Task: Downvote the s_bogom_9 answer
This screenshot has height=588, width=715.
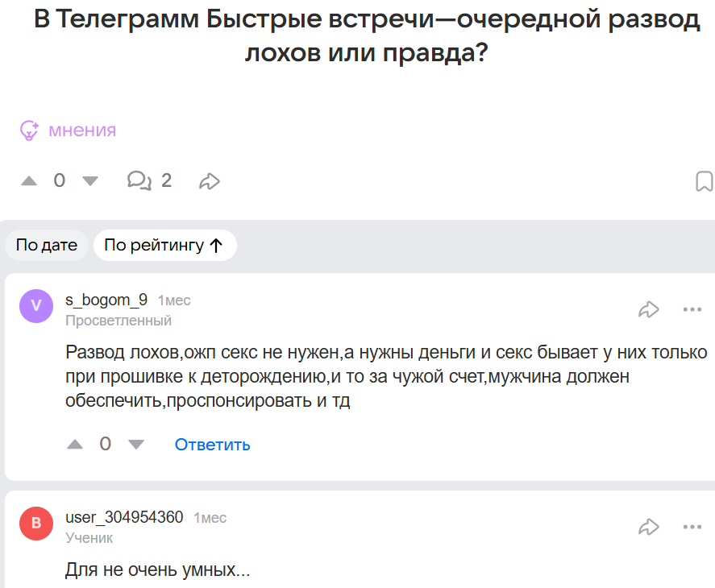Action: coord(135,444)
